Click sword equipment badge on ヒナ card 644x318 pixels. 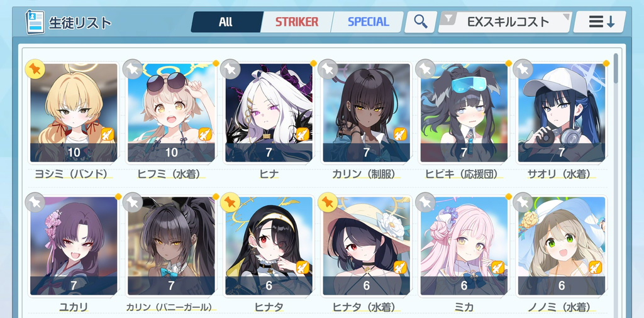303,134
